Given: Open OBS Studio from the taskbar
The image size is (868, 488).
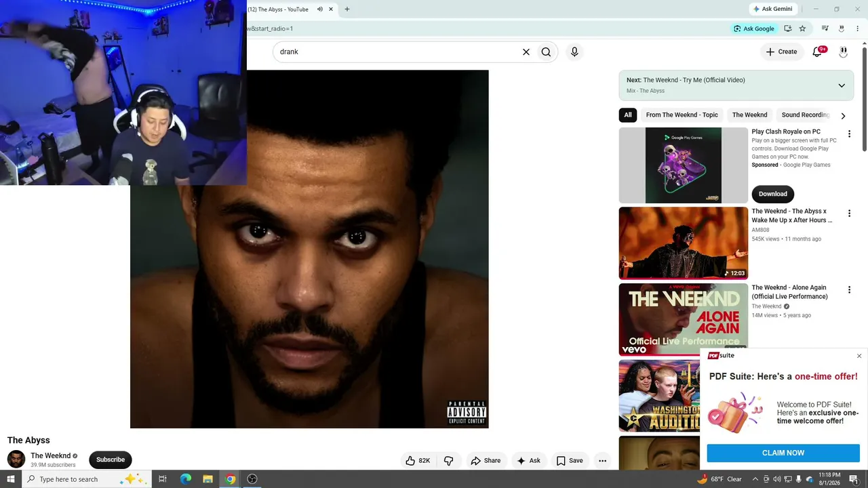Looking at the screenshot, I should pyautogui.click(x=252, y=479).
